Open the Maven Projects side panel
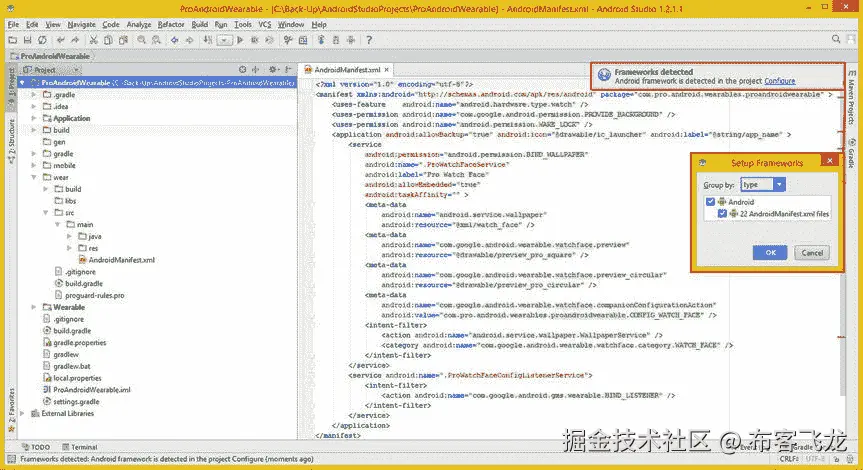This screenshot has height=470, width=863. point(851,97)
